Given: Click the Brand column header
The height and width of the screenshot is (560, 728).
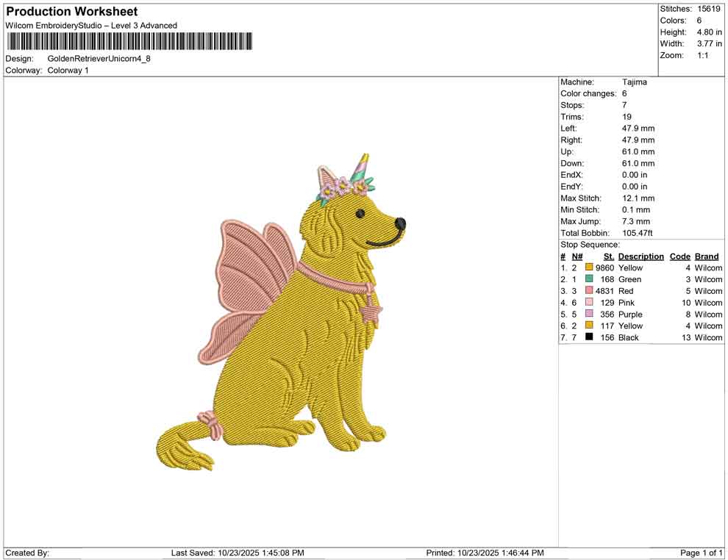Looking at the screenshot, I should 707,256.
